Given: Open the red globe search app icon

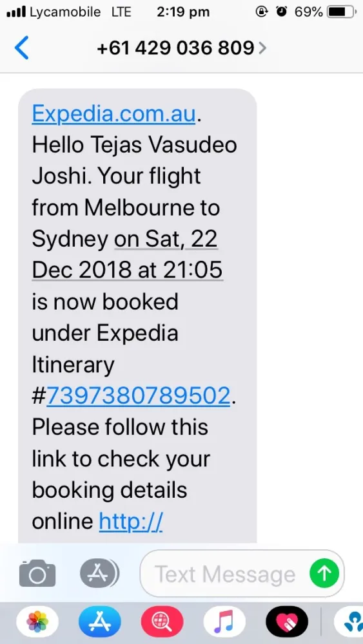Looking at the screenshot, I should pos(162,621).
